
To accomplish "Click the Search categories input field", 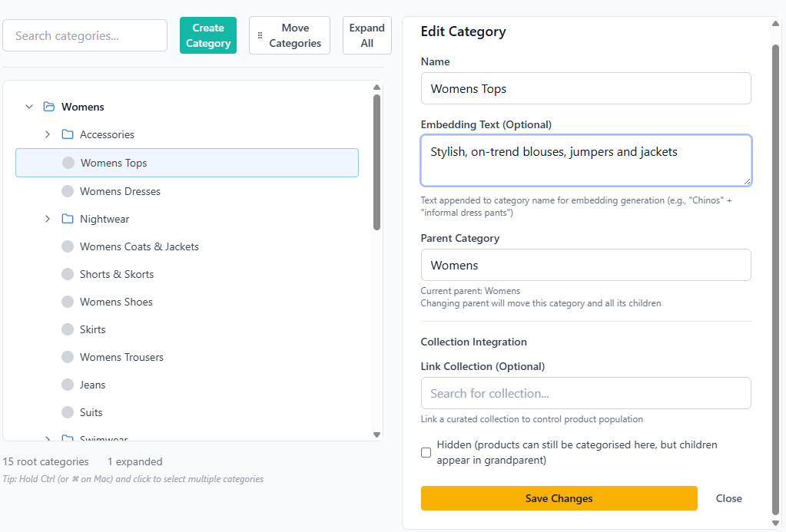I will click(85, 35).
